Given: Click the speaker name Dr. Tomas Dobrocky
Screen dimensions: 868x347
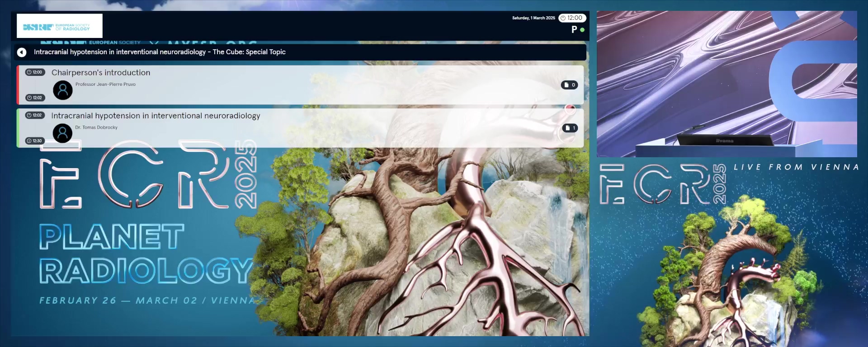Looking at the screenshot, I should click(96, 128).
